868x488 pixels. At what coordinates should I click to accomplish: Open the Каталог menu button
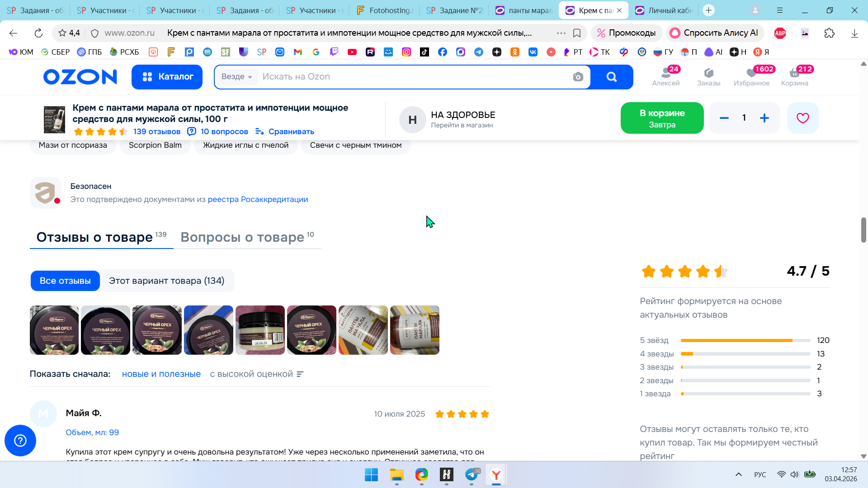[x=167, y=77]
